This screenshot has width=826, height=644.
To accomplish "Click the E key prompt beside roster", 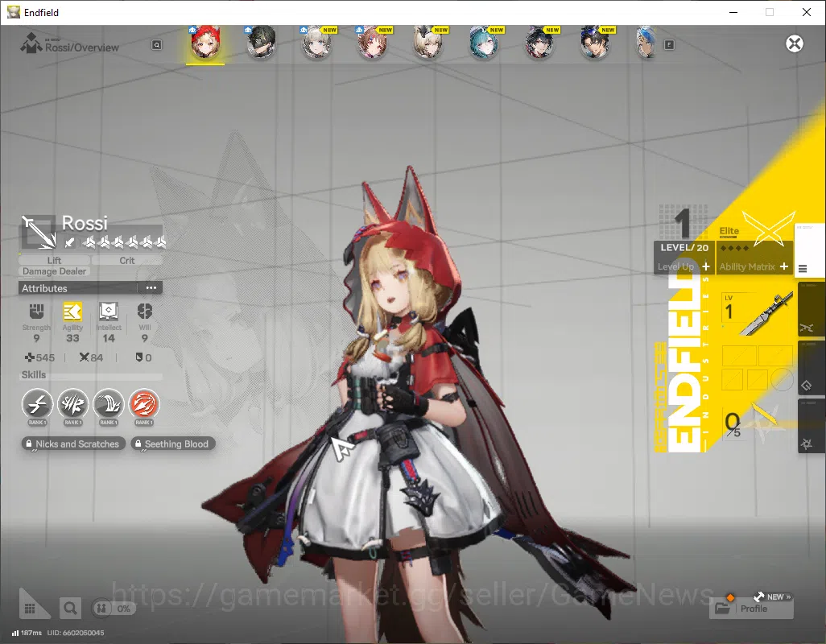I will (669, 45).
